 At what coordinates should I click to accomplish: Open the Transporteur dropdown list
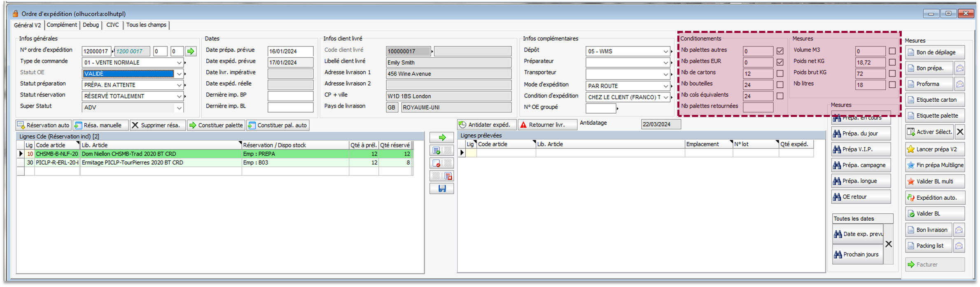(x=665, y=75)
